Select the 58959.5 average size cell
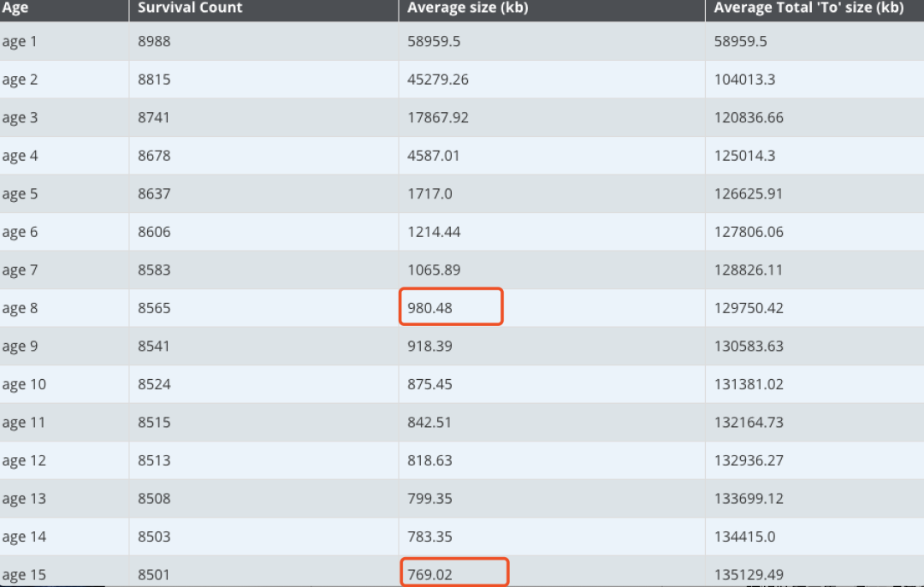 coord(434,41)
